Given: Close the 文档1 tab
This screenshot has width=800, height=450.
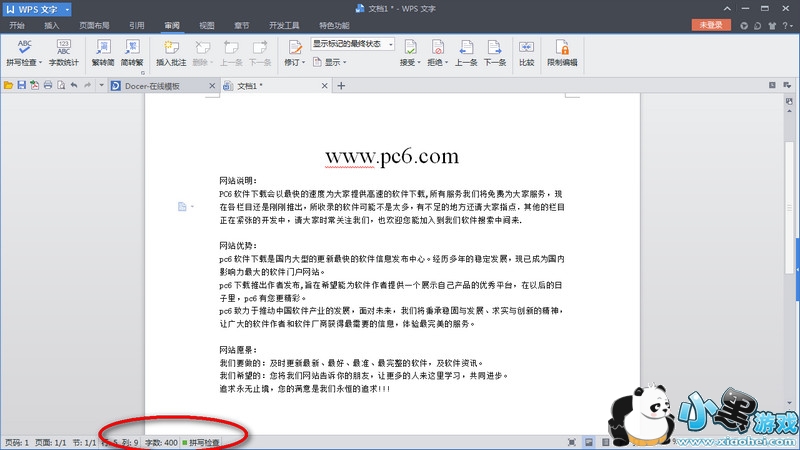Looking at the screenshot, I should (324, 86).
